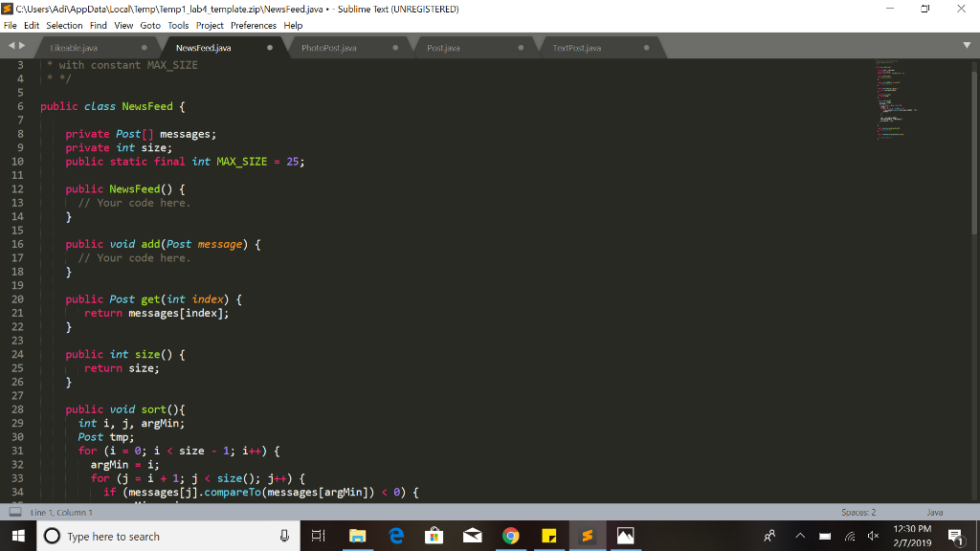980x551 pixels.
Task: Switch to the TextPost.java tab
Action: [x=577, y=48]
